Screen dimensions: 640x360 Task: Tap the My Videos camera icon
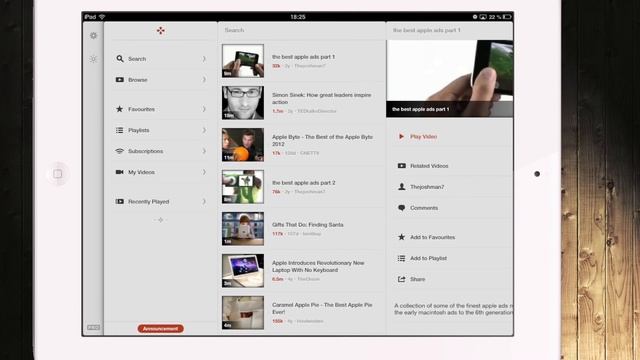(119, 172)
